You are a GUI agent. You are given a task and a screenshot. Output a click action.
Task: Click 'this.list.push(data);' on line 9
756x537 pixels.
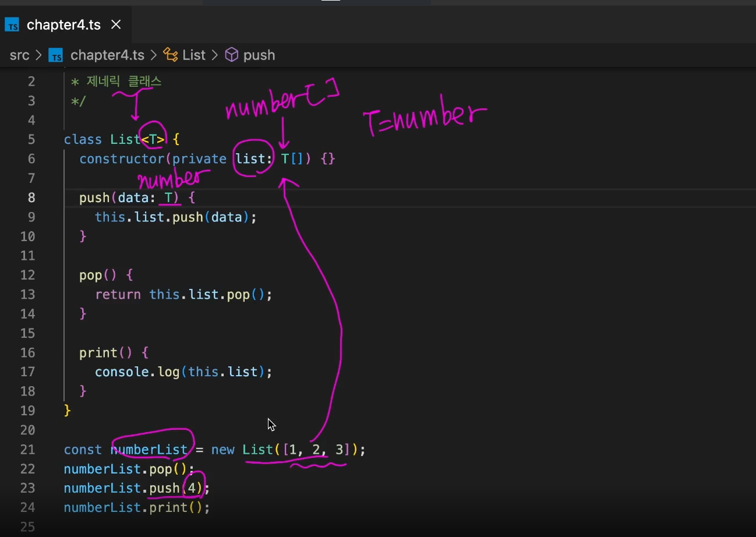tap(176, 217)
